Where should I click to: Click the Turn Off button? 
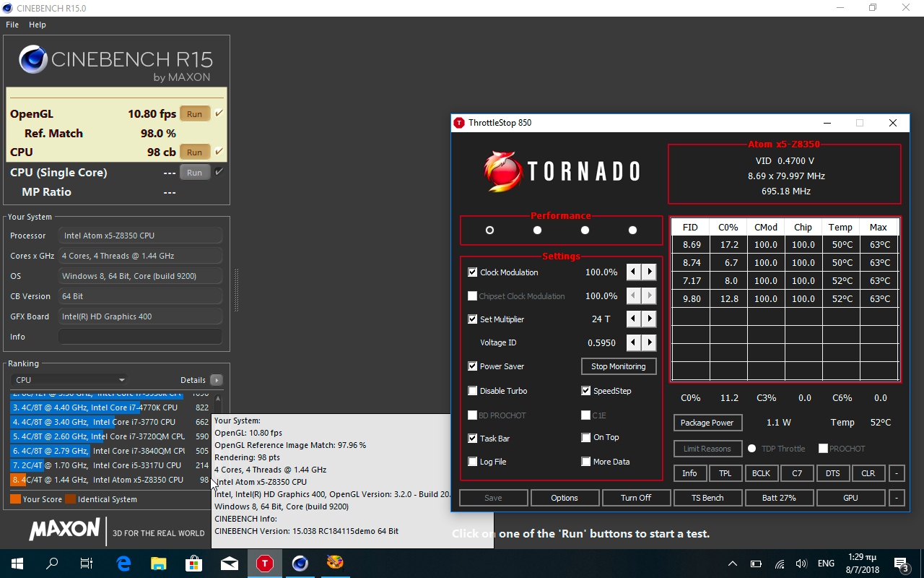636,498
